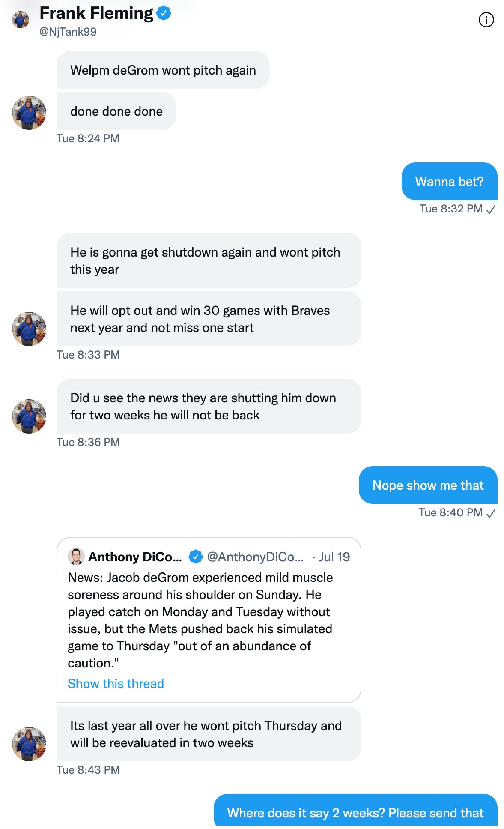The width and height of the screenshot is (504, 829).
Task: Click avatar beside "reevaluated in two weeks"
Action: tap(29, 744)
